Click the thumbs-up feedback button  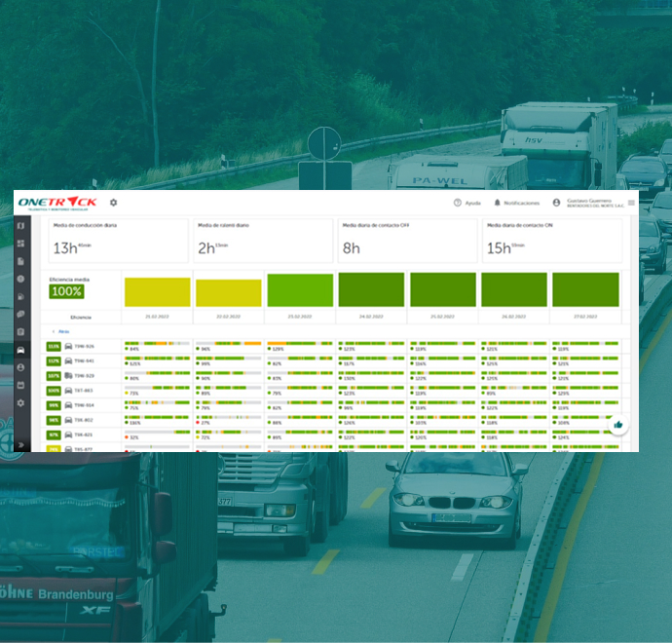617,425
